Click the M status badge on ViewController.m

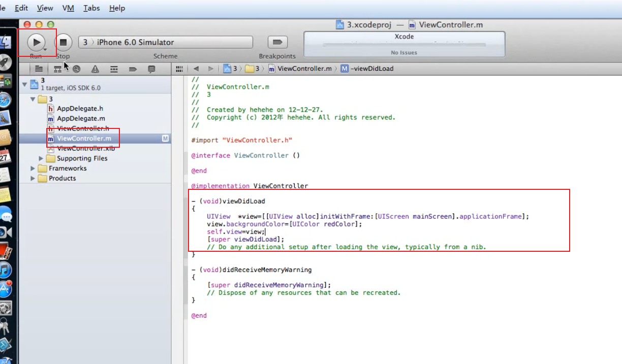[x=165, y=139]
